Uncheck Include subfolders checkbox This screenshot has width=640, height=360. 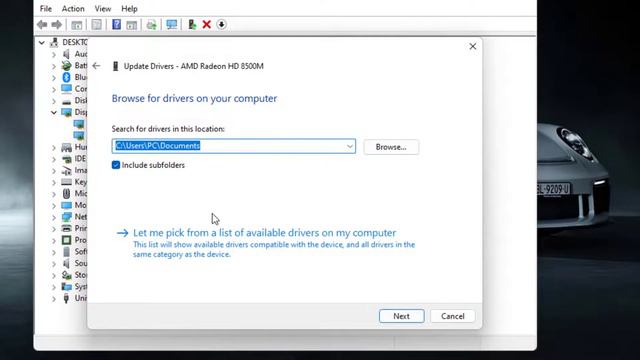116,165
